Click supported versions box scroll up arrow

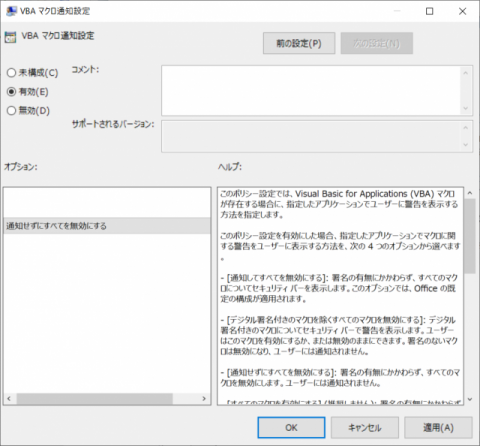point(466,128)
